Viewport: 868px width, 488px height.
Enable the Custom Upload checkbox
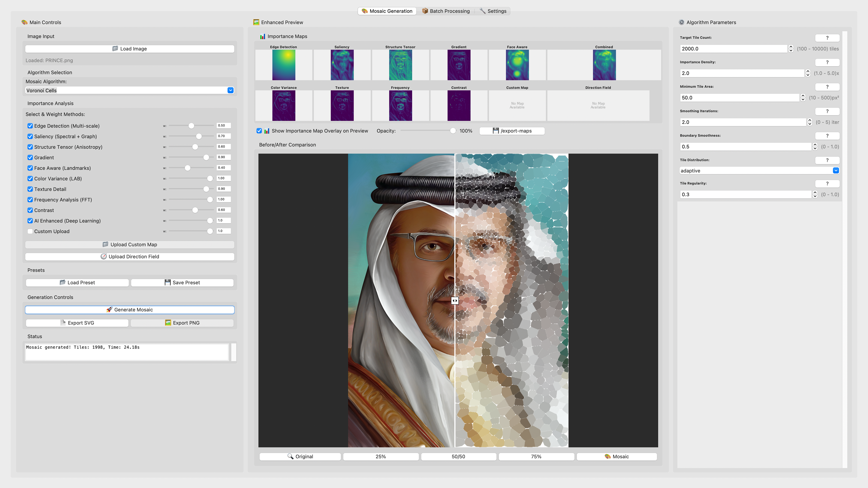[30, 231]
